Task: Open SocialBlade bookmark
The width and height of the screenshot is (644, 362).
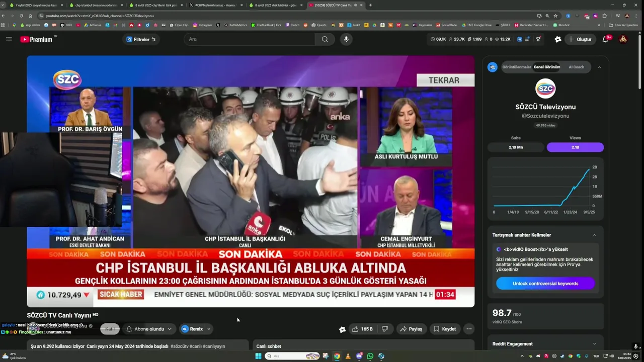Action: (x=447, y=25)
